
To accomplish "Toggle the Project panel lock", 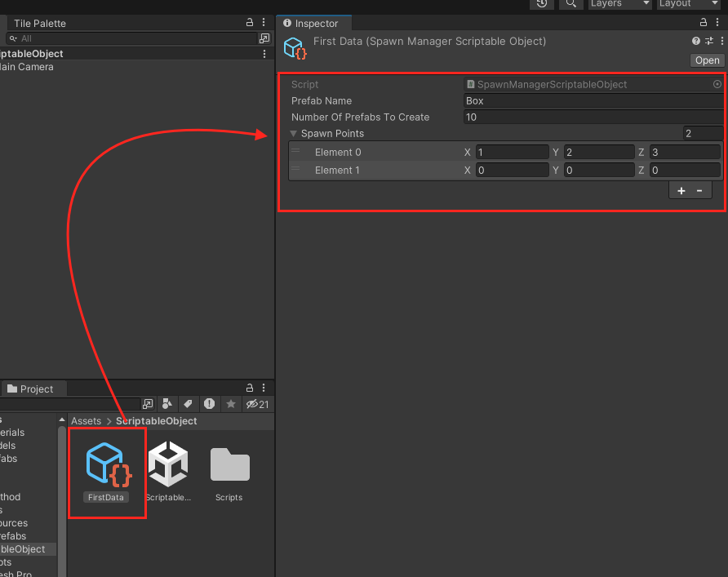I will (249, 388).
